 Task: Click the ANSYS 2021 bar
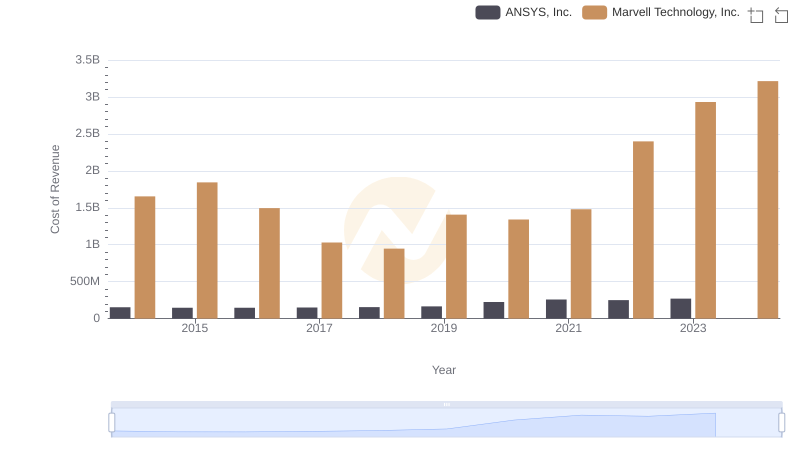[x=556, y=309]
